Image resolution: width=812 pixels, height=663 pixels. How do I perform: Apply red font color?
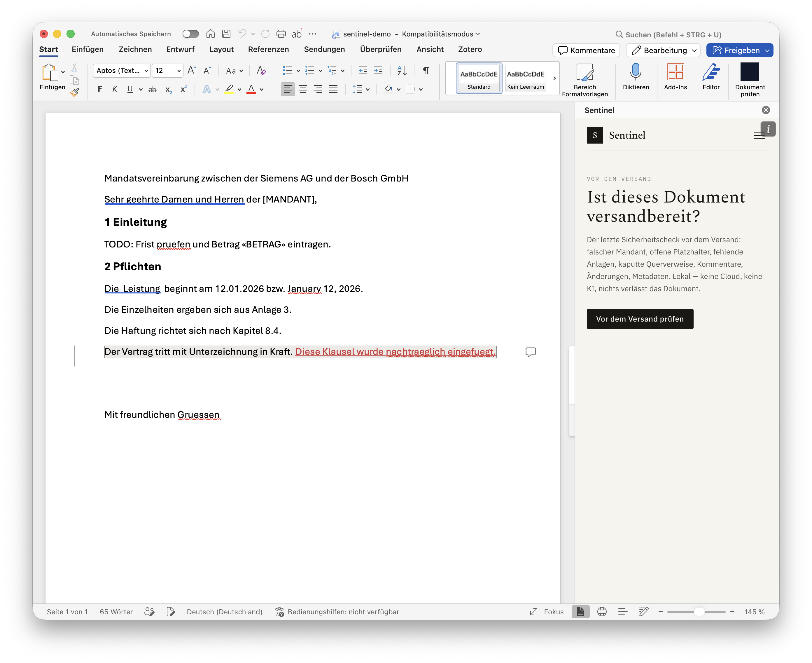click(251, 89)
